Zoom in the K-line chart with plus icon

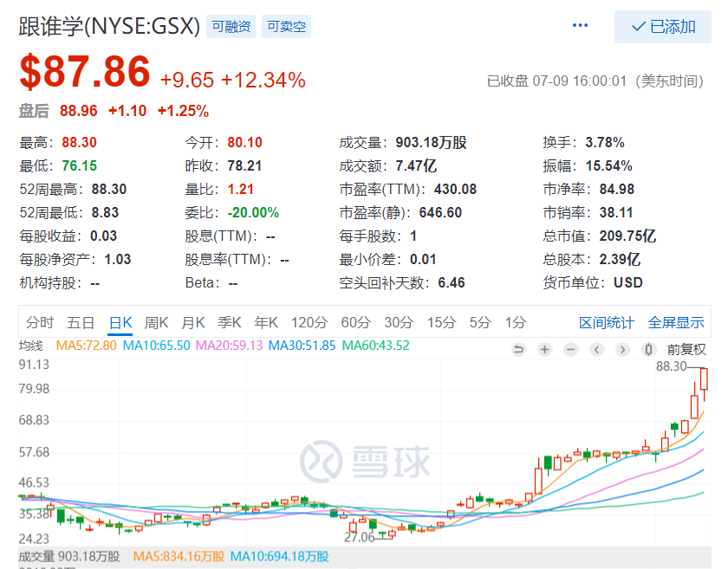click(x=544, y=350)
